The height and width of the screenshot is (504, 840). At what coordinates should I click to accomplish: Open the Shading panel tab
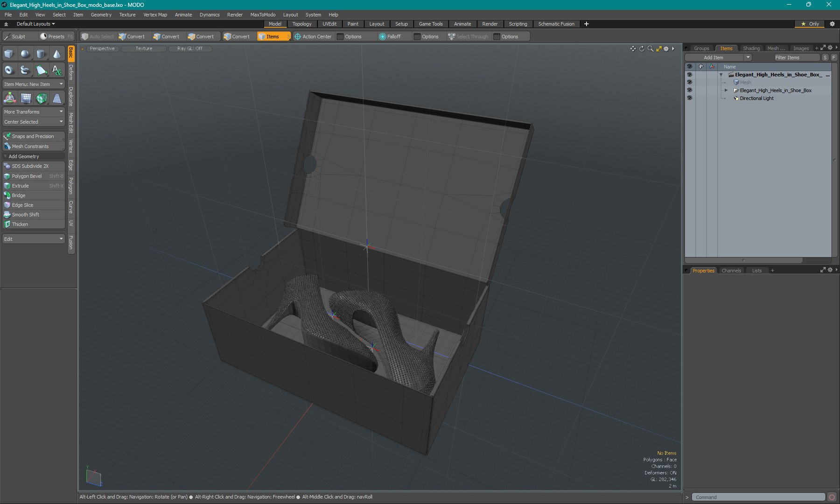pyautogui.click(x=751, y=49)
